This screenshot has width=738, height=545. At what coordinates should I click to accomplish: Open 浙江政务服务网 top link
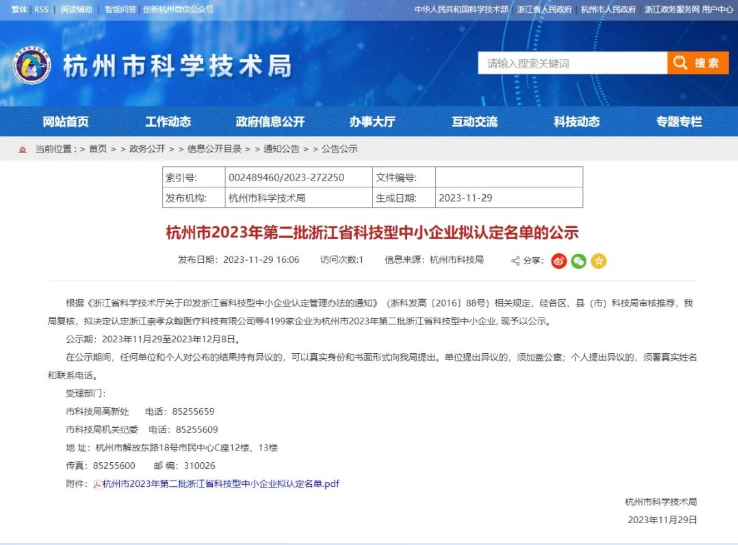point(670,9)
